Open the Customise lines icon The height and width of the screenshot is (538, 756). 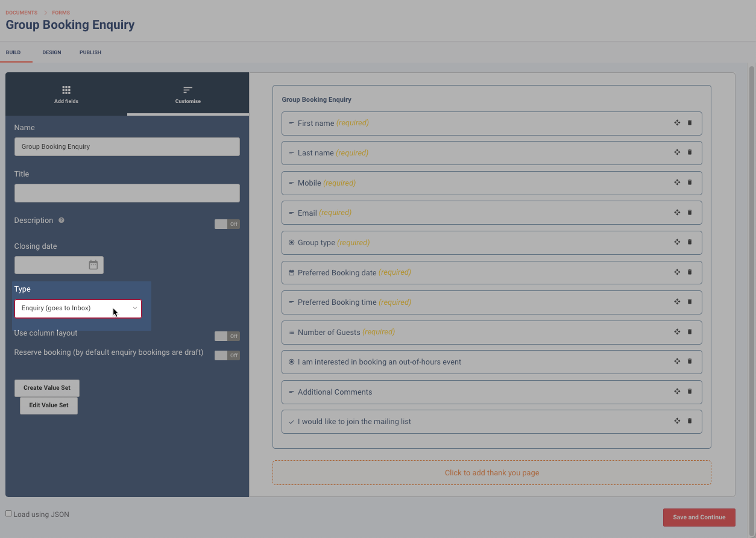pos(188,90)
